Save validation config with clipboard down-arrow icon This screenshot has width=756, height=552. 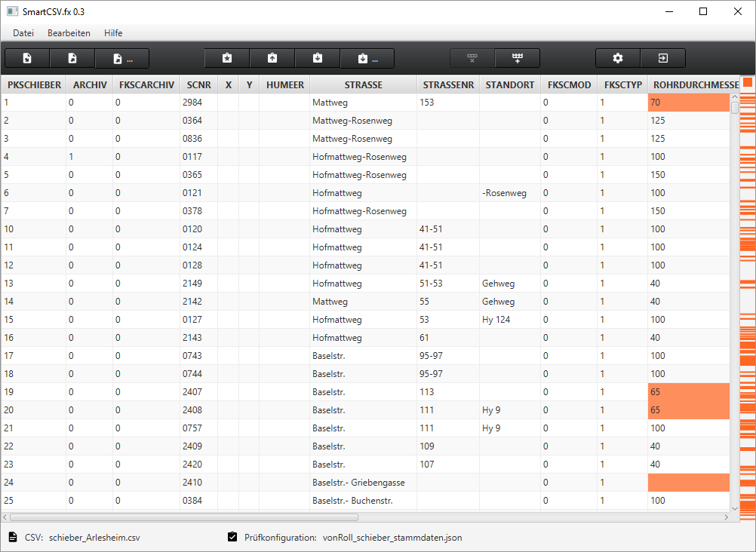[x=318, y=58]
